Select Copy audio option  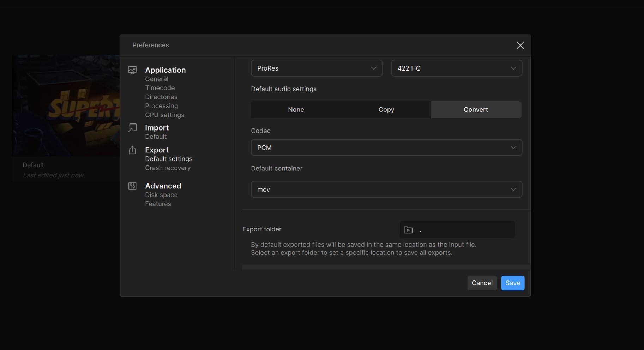(386, 110)
